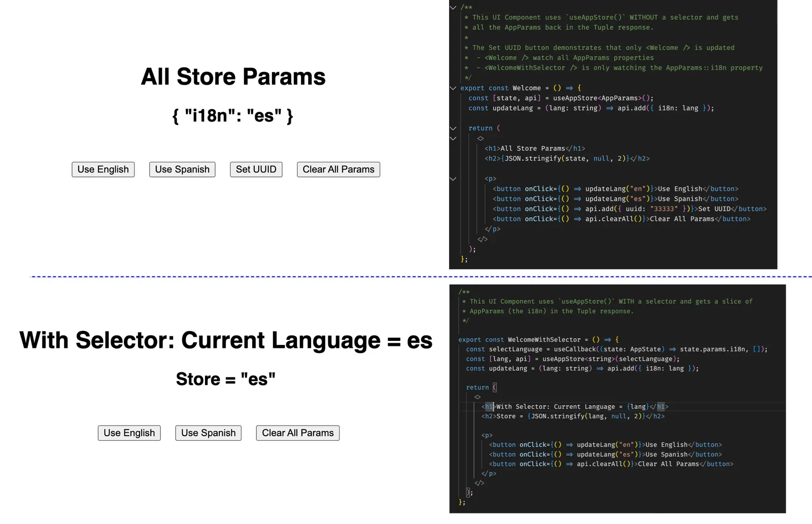Click Use Spanish in the With Selector section
The width and height of the screenshot is (812, 524).
click(209, 433)
